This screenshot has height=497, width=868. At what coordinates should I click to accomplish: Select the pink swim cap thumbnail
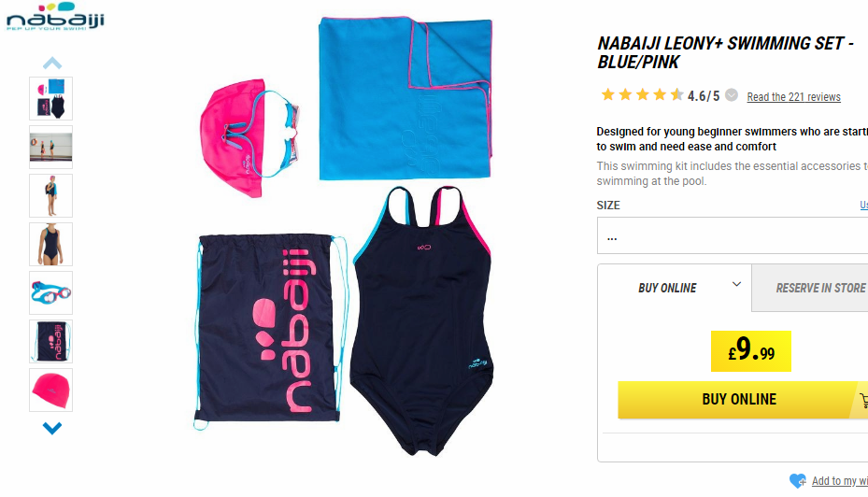pos(51,390)
